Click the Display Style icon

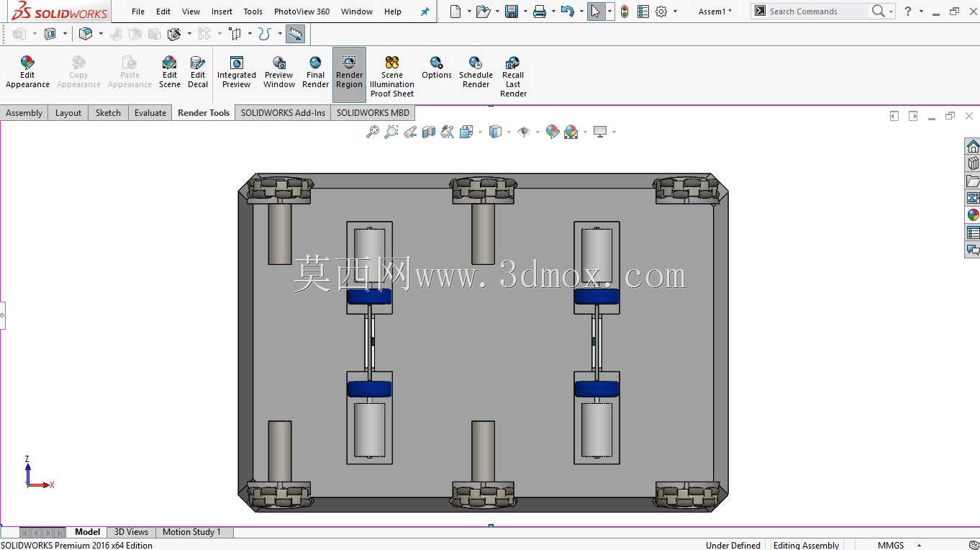[x=495, y=132]
